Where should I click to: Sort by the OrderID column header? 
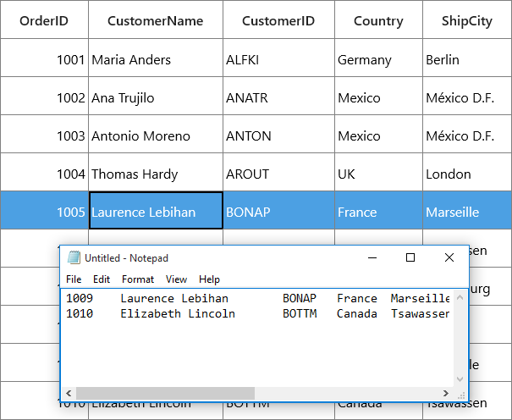[x=44, y=20]
